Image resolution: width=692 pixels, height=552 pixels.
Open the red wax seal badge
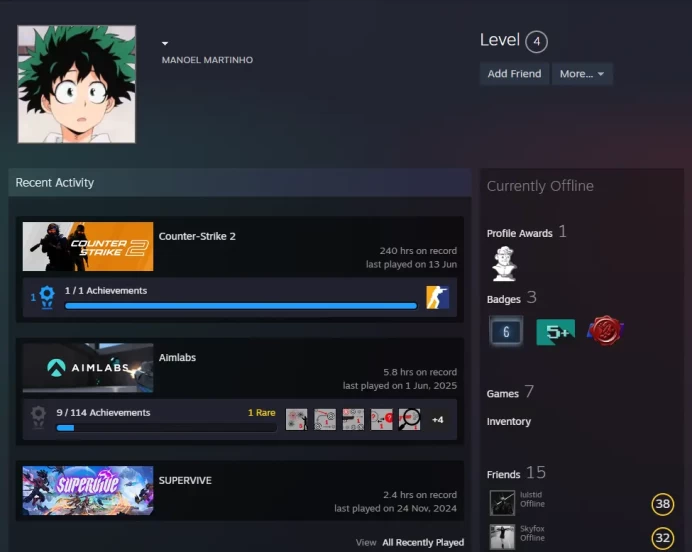[605, 330]
